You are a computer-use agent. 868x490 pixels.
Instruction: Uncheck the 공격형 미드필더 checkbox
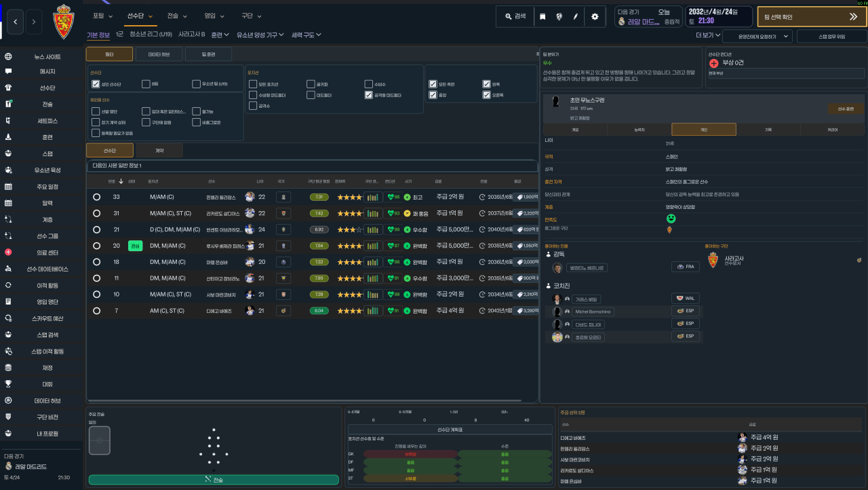click(x=368, y=95)
